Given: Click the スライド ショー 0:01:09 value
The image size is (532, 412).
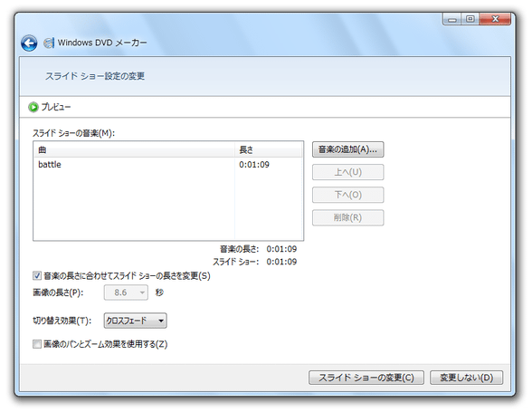Looking at the screenshot, I should [x=281, y=262].
